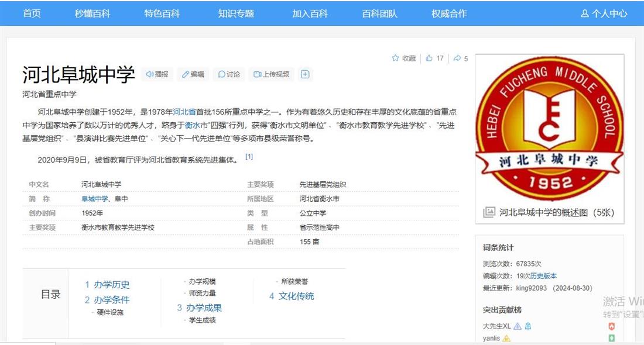Click red badge in 大先生XL row
This screenshot has width=644, height=345.
pos(612,326)
